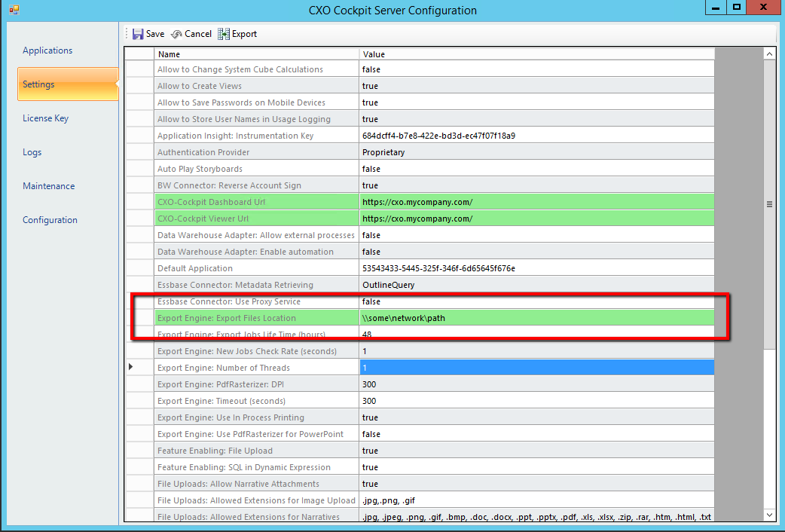The height and width of the screenshot is (532, 785).
Task: Edit Use PdfRasterizer for PowerPoint value
Action: pyautogui.click(x=536, y=434)
